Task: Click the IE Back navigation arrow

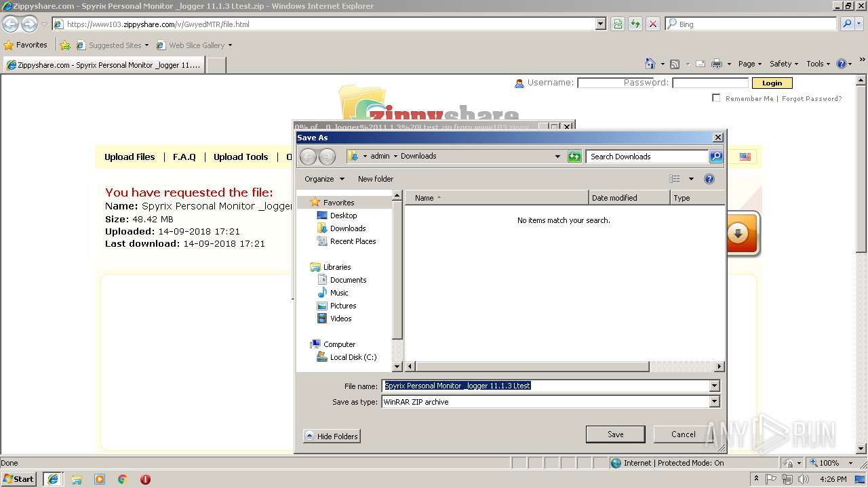Action: [10, 24]
